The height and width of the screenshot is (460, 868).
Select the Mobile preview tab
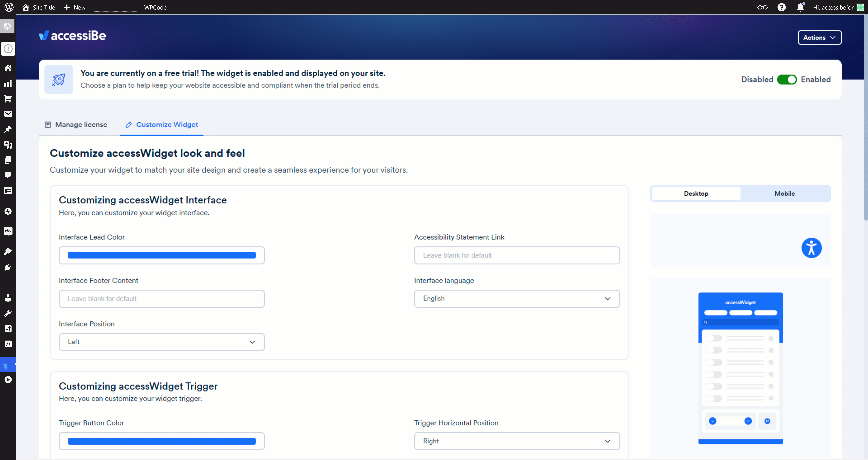point(785,193)
